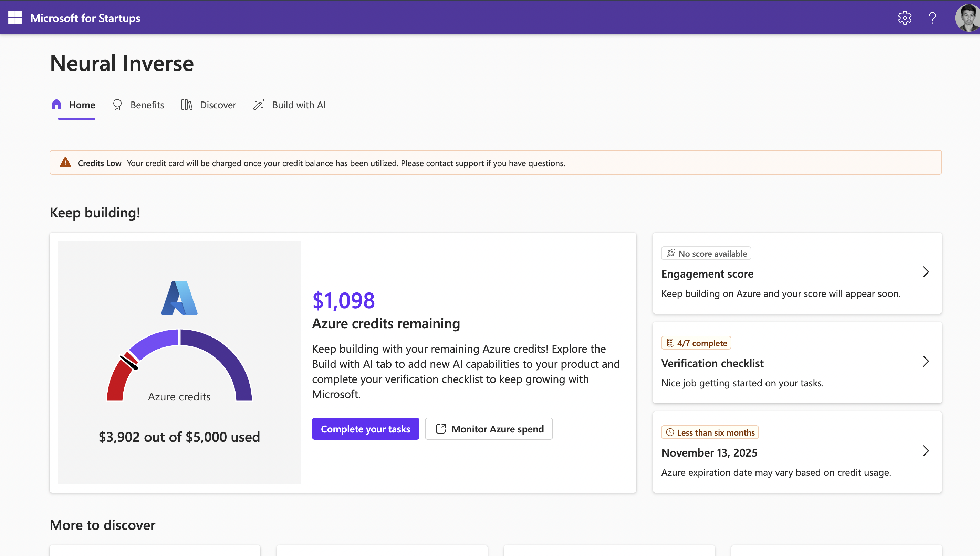This screenshot has width=980, height=556.
Task: Open the Build with AI tab
Action: pos(290,105)
